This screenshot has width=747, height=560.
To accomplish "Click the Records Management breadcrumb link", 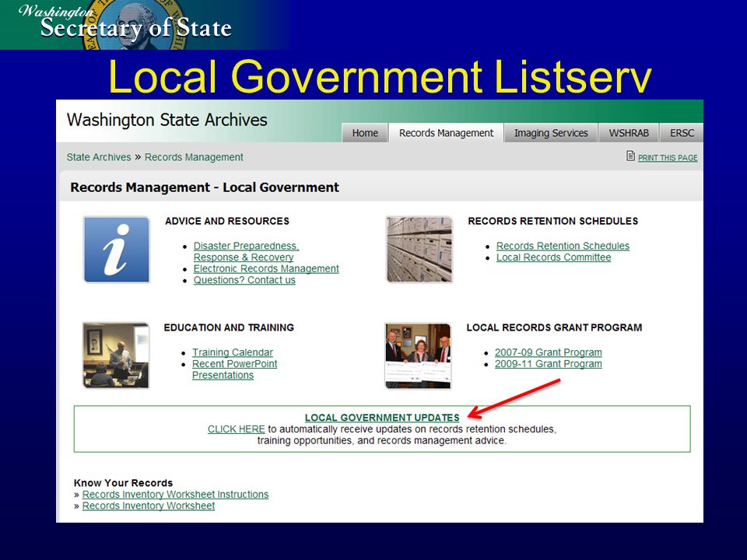I will [x=194, y=157].
